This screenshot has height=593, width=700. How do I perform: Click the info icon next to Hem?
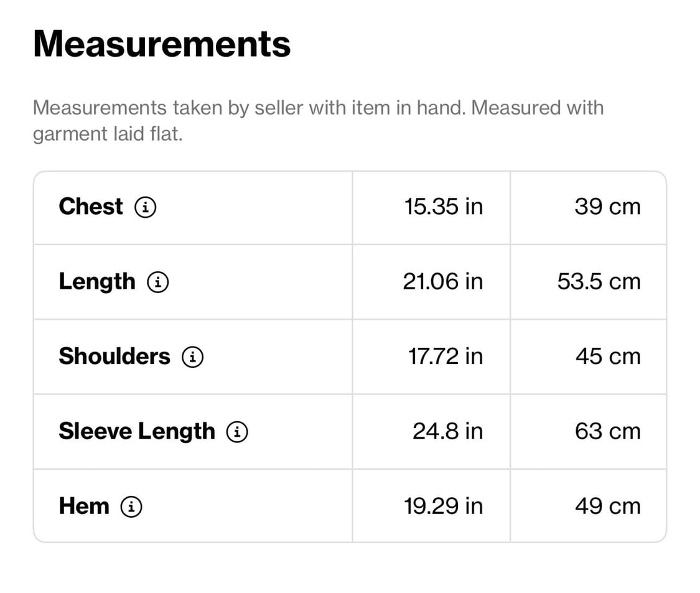pos(131,507)
